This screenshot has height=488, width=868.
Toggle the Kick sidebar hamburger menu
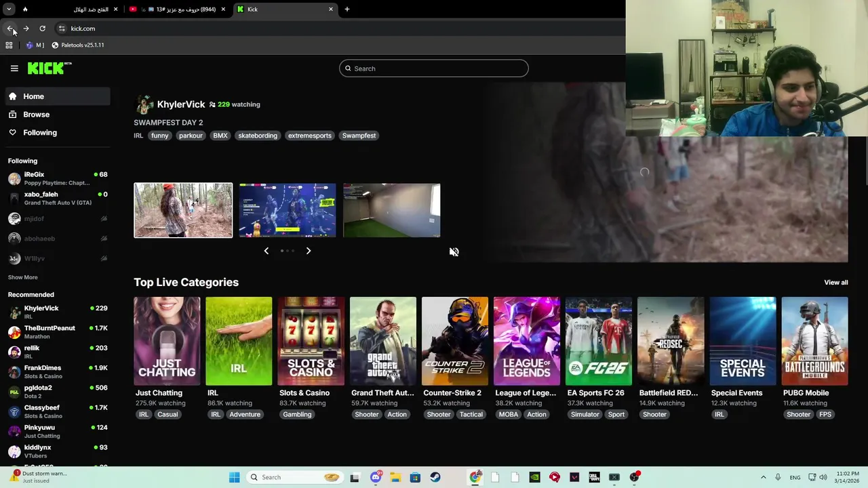14,68
